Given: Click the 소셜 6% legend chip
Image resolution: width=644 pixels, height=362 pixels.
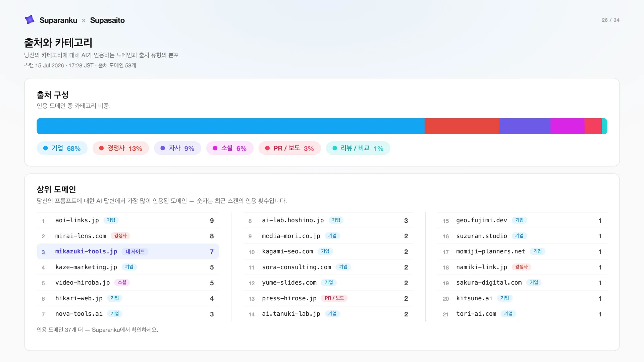Looking at the screenshot, I should coord(230,148).
